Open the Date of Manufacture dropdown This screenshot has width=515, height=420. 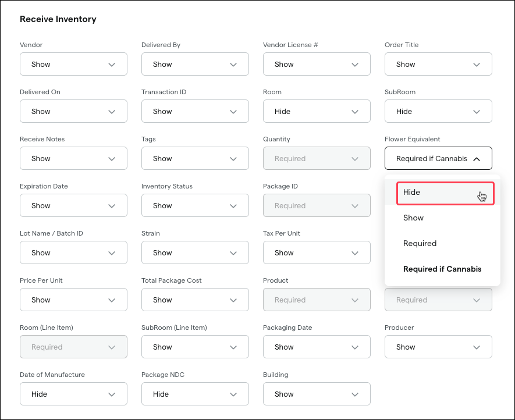[x=73, y=394]
